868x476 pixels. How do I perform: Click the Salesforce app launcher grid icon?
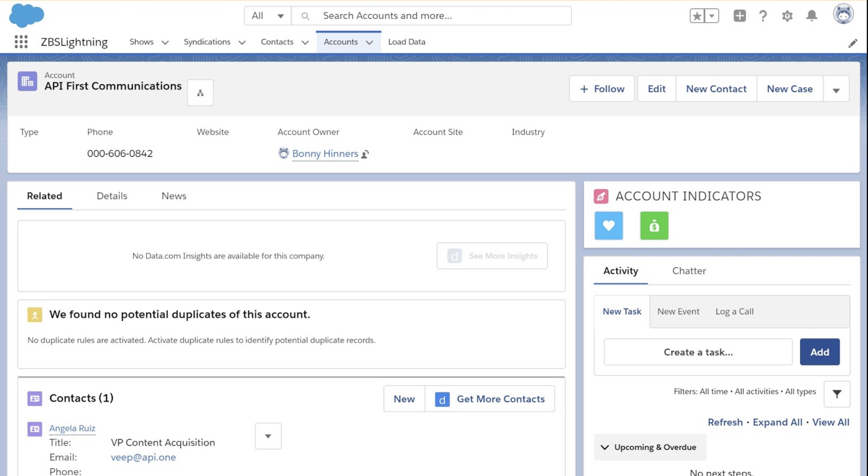coord(21,42)
